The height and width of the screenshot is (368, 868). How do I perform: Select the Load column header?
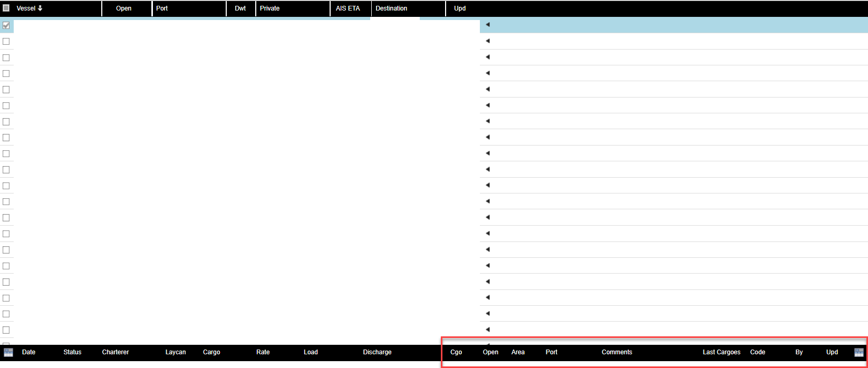pyautogui.click(x=311, y=352)
